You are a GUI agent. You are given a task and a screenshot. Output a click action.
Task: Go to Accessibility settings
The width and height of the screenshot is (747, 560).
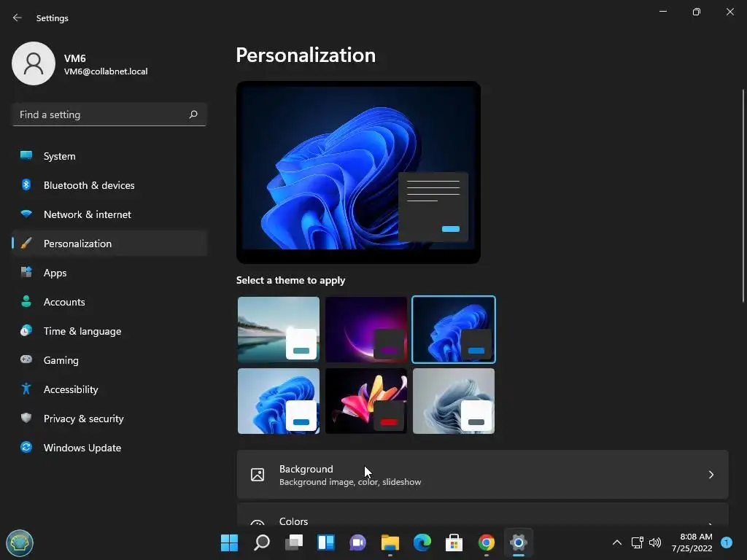point(109,389)
